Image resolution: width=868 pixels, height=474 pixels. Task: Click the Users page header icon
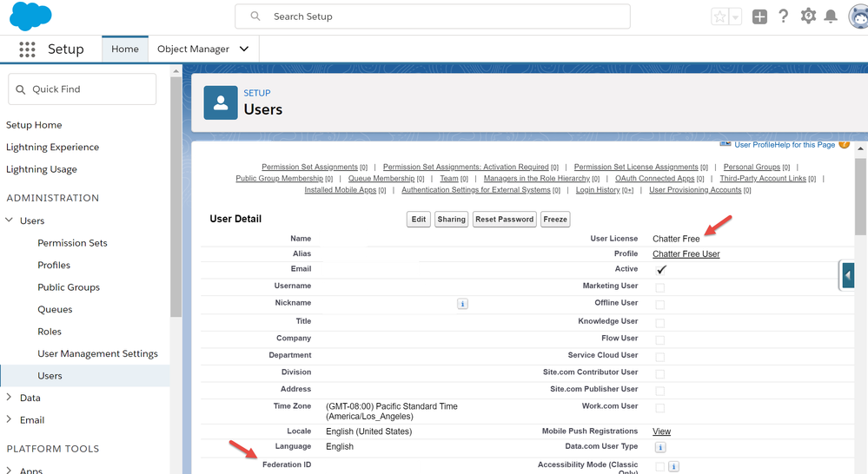pos(221,103)
